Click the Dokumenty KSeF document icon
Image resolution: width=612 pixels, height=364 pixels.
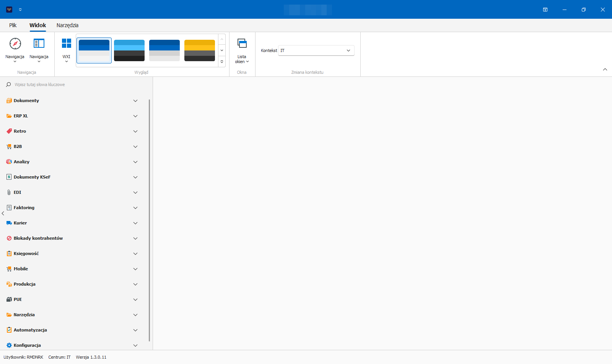pyautogui.click(x=9, y=177)
